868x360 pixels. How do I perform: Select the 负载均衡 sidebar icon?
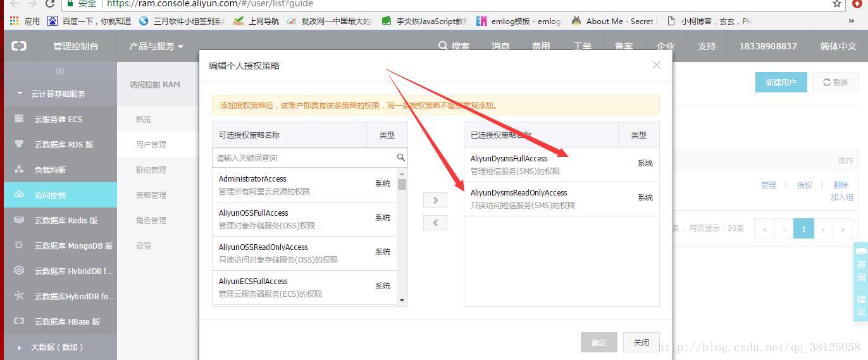[x=19, y=170]
